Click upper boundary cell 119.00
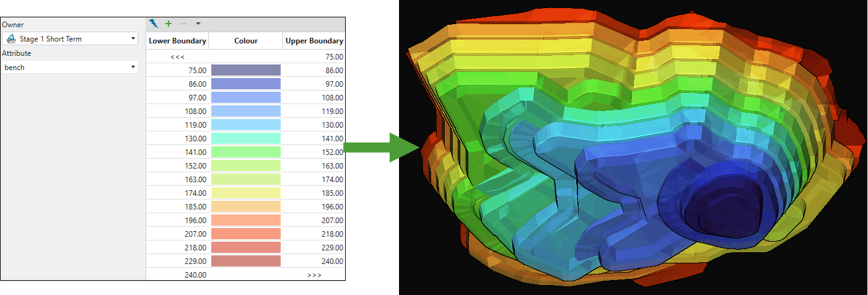868x295 pixels. (x=314, y=111)
